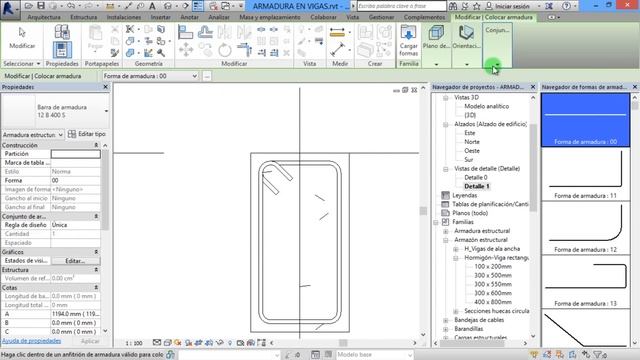
Task: Select the Forma de armadura : 00 thumbnail
Action: click(x=585, y=120)
